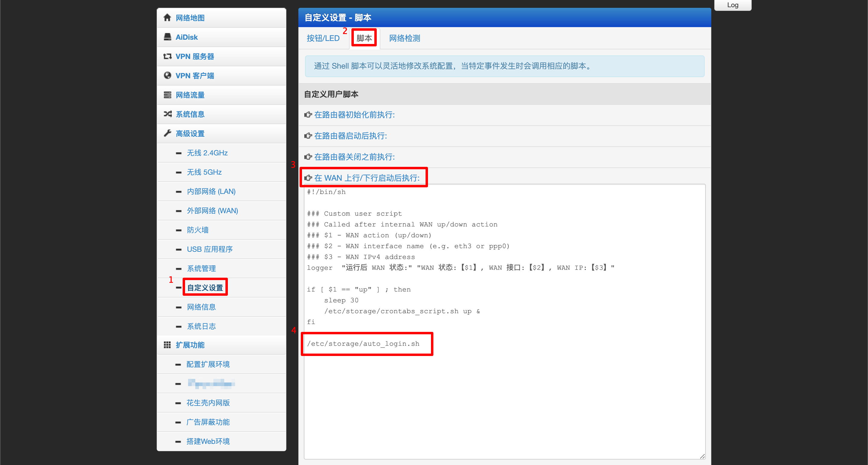Click the shuffle icon beside 系统信息
The height and width of the screenshot is (465, 868).
167,114
